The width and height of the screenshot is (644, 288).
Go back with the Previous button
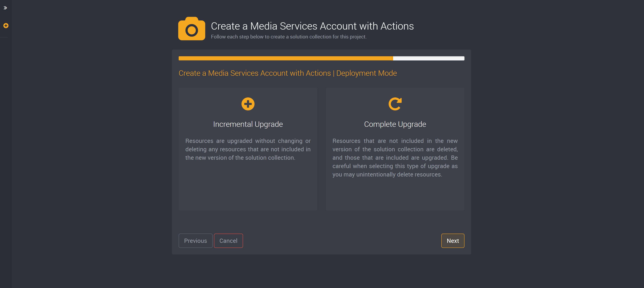(x=195, y=240)
